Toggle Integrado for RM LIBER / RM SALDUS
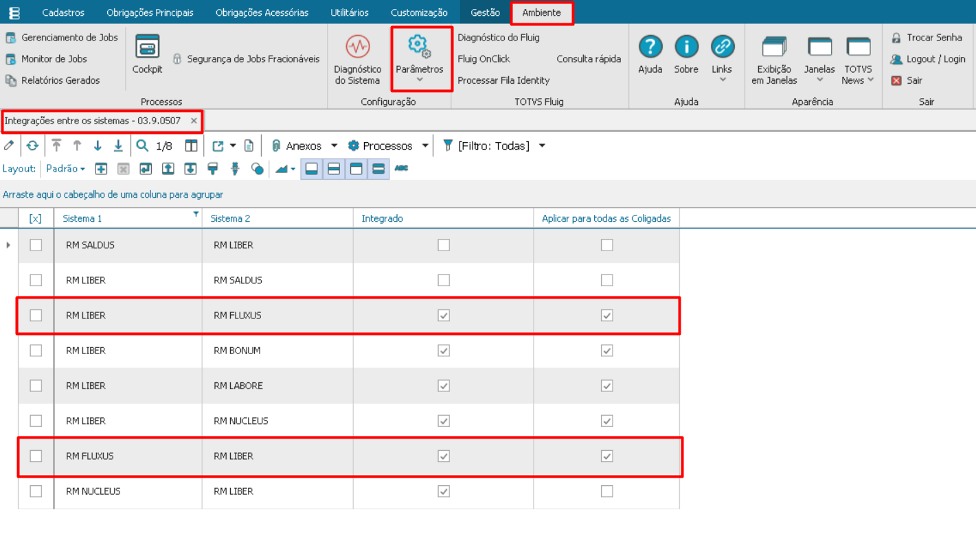976x560 pixels. (x=444, y=280)
